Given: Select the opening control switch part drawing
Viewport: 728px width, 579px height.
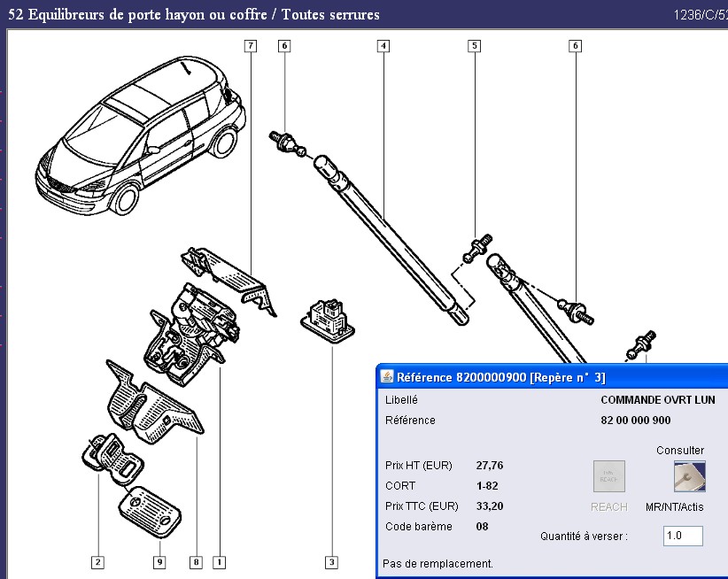Looking at the screenshot, I should click(x=328, y=317).
